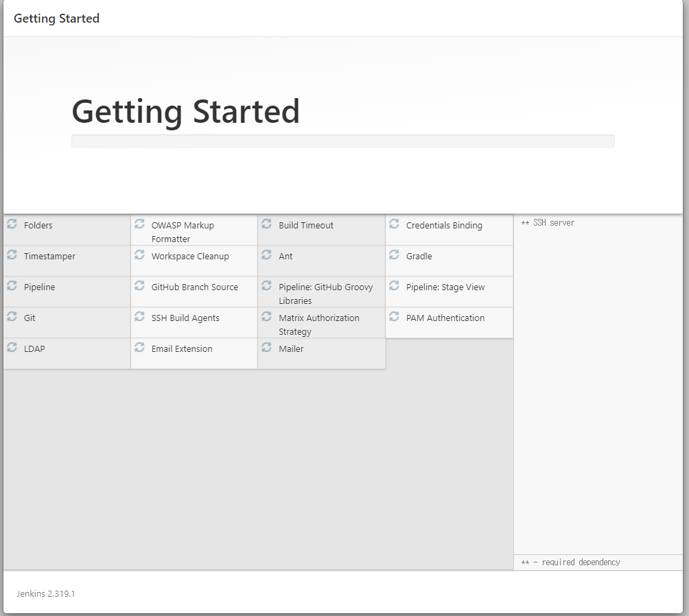689x616 pixels.
Task: Click the Timestamper plugin name
Action: click(49, 256)
